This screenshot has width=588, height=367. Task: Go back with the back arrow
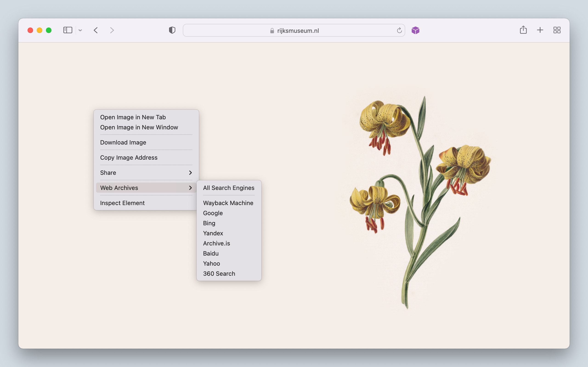(x=96, y=30)
